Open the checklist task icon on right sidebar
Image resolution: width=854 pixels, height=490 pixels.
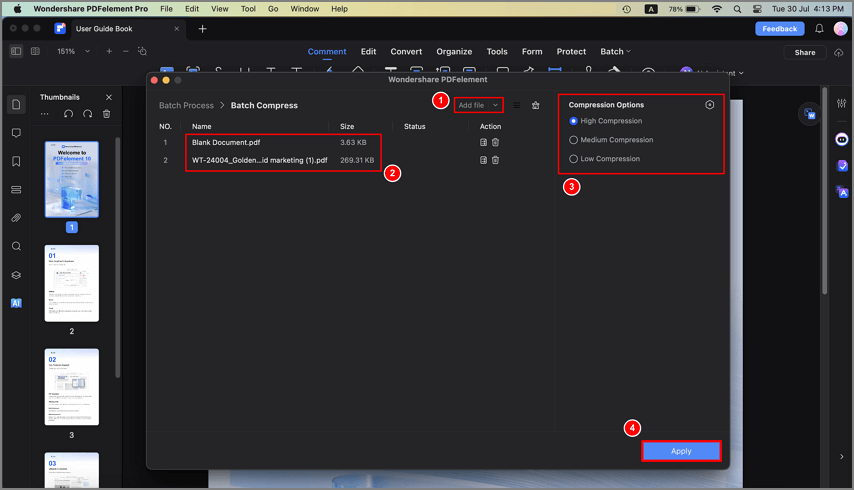[841, 166]
